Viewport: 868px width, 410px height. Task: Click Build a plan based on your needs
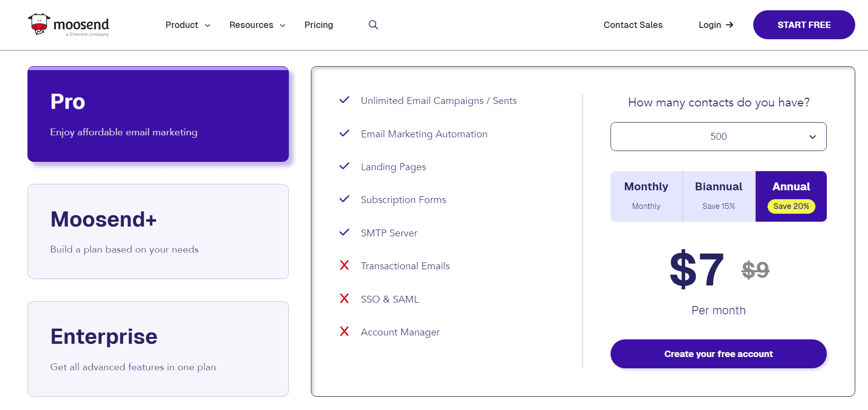coord(124,249)
